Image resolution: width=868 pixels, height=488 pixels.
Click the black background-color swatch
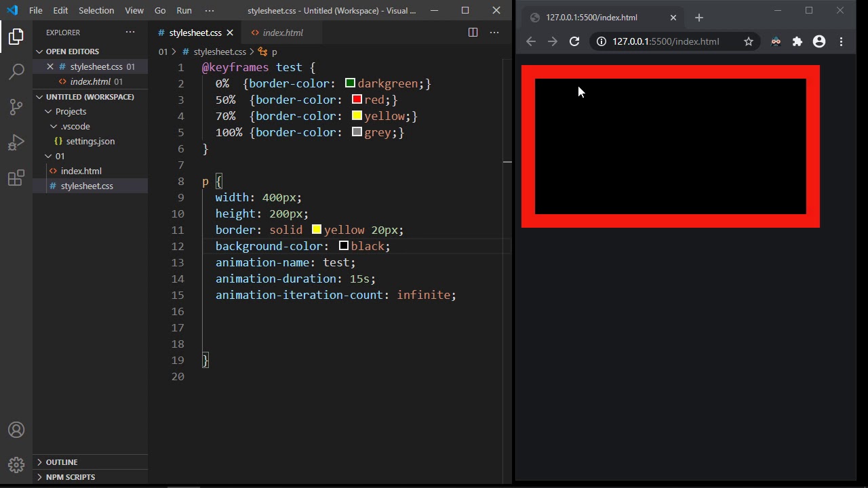(344, 246)
